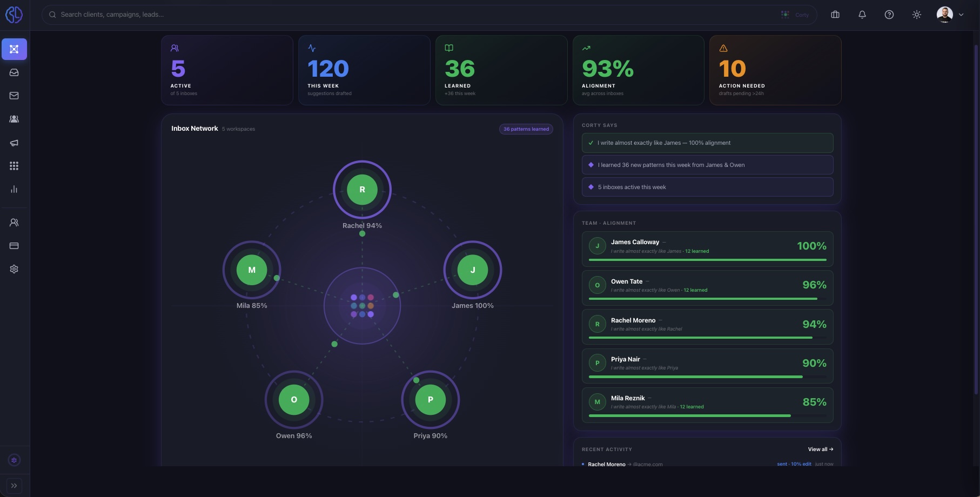Open the analytics bar chart icon
Screen dimensions: 980x497
(x=14, y=189)
